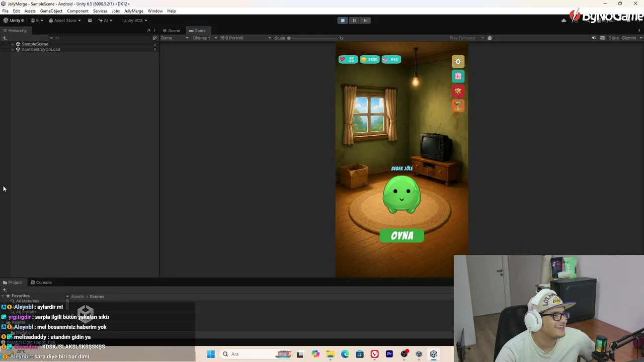Select SampleScene in the Hierarchy

click(x=35, y=44)
